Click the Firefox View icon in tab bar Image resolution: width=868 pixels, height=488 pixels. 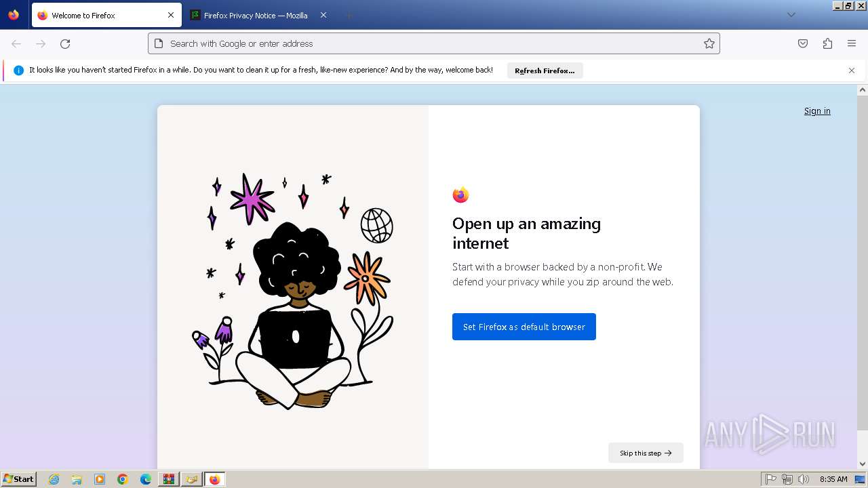click(x=14, y=15)
